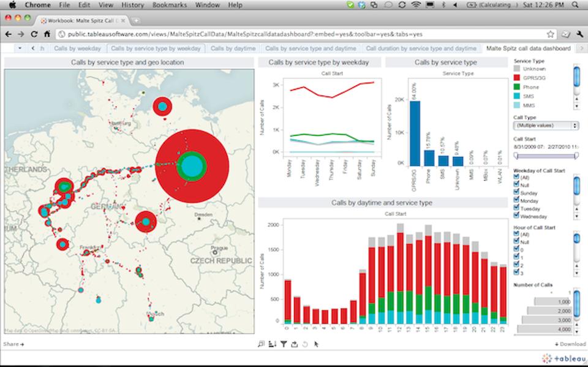Click the Bluetooth menu bar icon

pyautogui.click(x=443, y=5)
